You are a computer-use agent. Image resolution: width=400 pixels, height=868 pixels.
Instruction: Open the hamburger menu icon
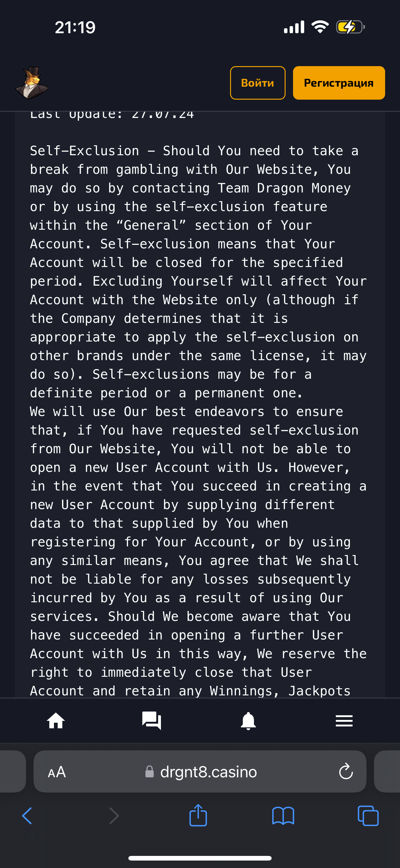[344, 721]
